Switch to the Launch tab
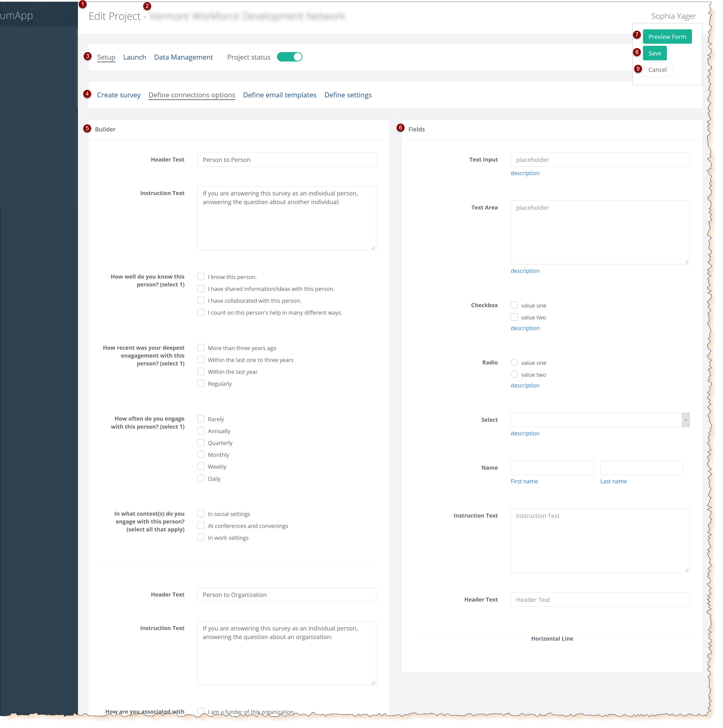 pyautogui.click(x=134, y=57)
